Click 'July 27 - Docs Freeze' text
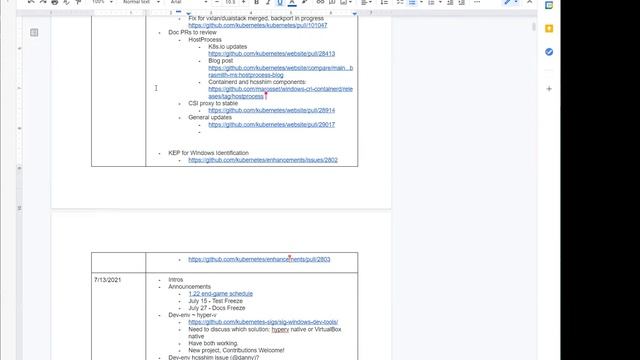The width and height of the screenshot is (640, 360). (217, 308)
